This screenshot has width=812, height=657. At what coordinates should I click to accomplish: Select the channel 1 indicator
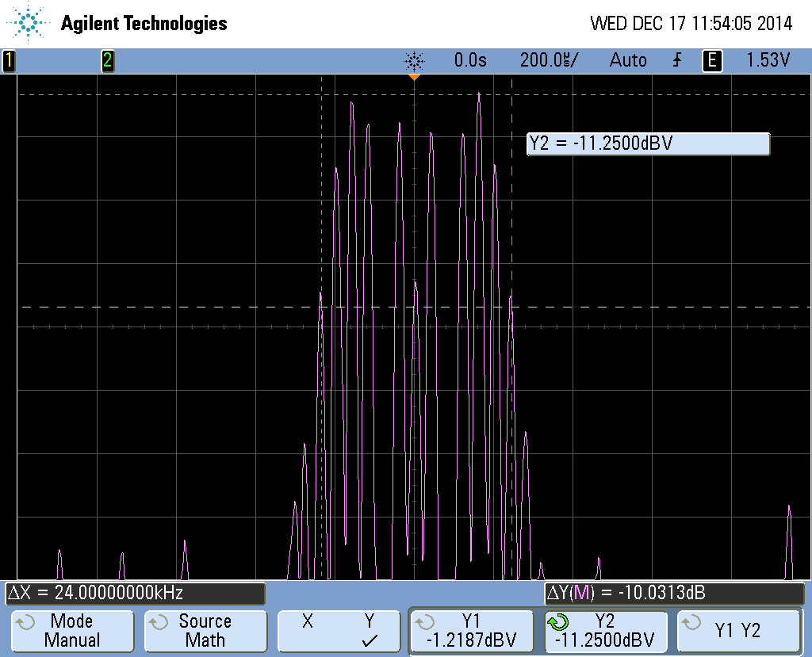[x=8, y=61]
